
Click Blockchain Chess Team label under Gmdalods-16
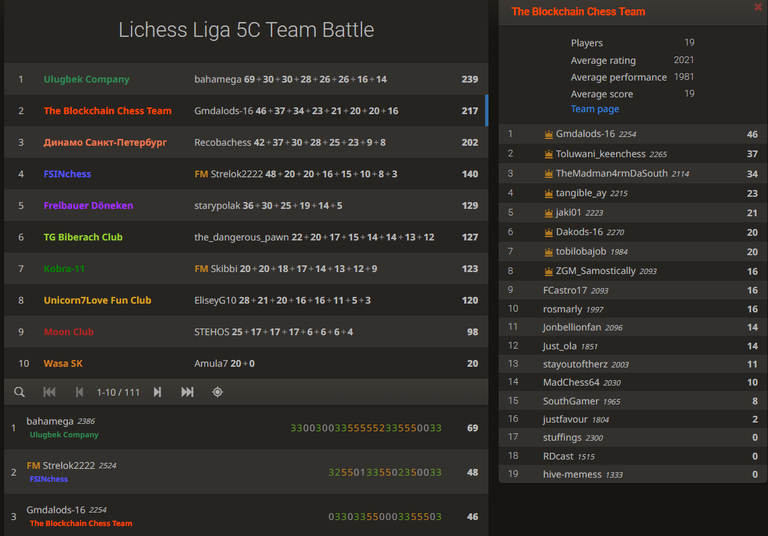pos(81,523)
